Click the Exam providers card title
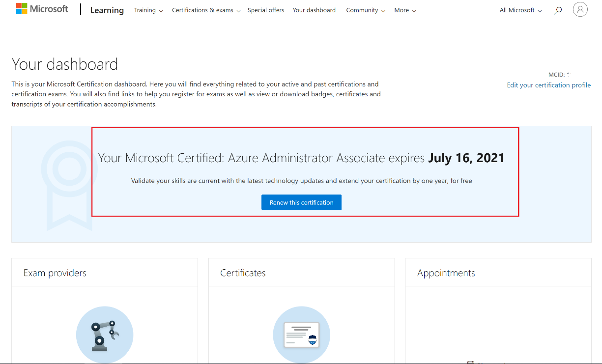This screenshot has width=602, height=364. point(55,273)
